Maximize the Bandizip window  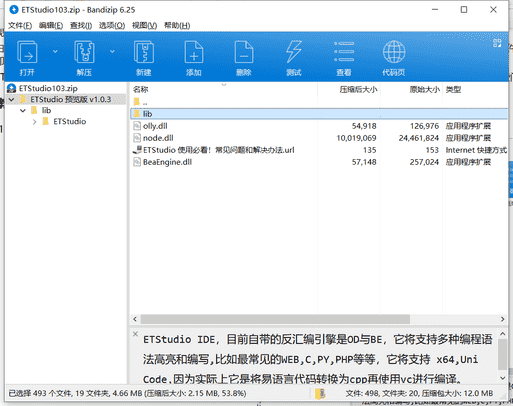coord(464,10)
